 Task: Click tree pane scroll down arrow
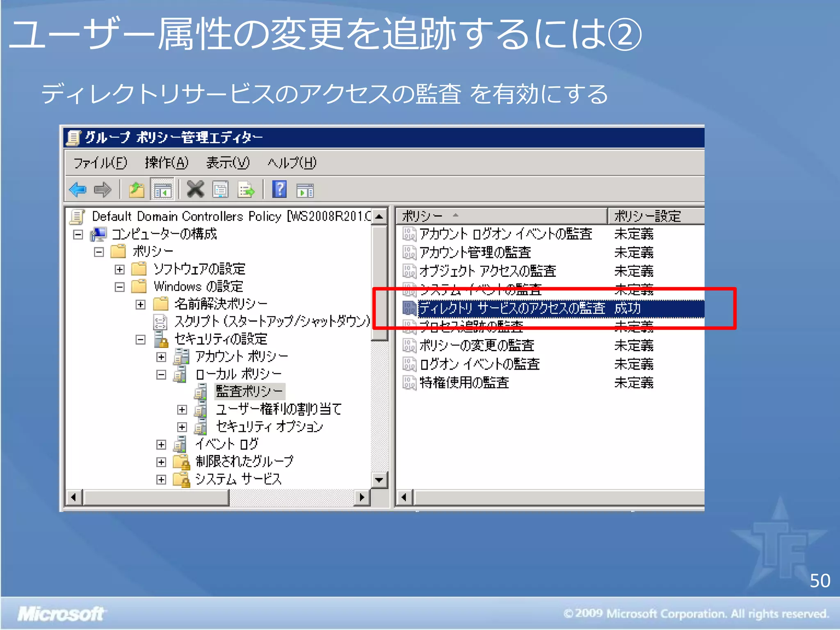379,479
